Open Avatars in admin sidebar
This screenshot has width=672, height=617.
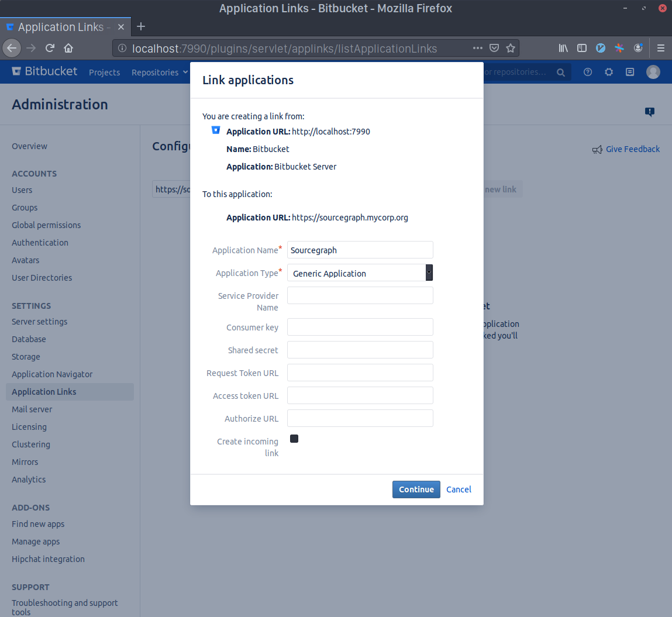[25, 260]
